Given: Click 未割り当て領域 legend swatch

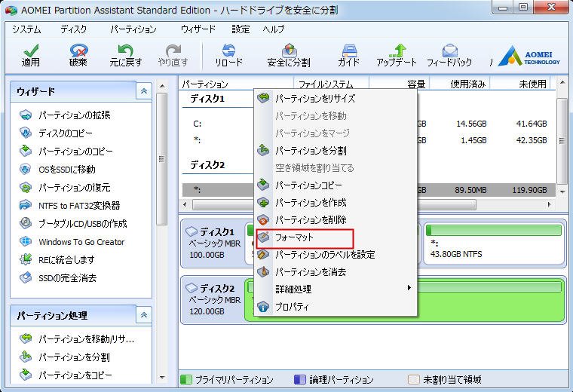Looking at the screenshot, I should click(413, 380).
